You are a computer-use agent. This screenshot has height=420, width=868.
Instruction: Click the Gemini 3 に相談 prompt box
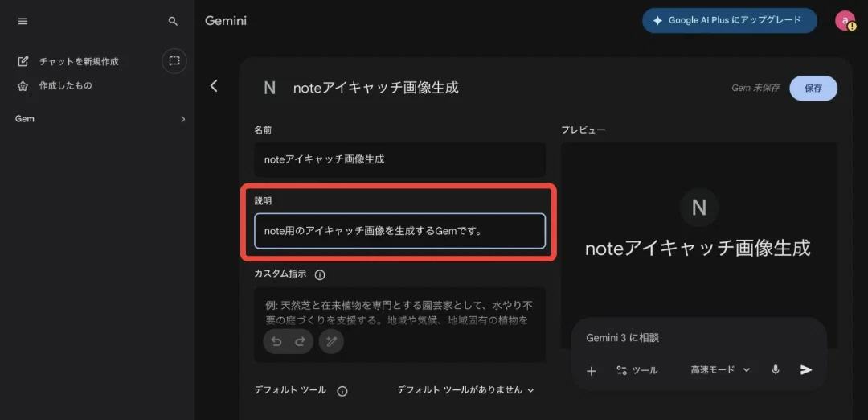tap(698, 337)
